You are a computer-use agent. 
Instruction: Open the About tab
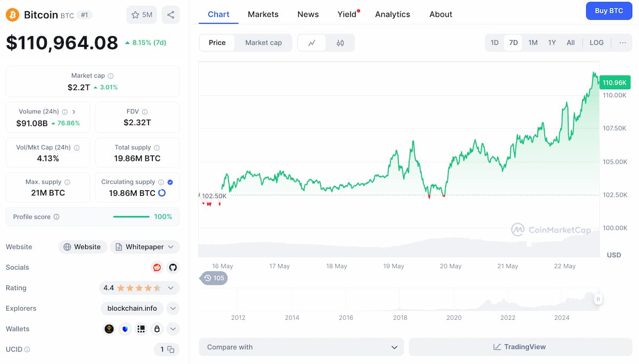click(x=441, y=14)
